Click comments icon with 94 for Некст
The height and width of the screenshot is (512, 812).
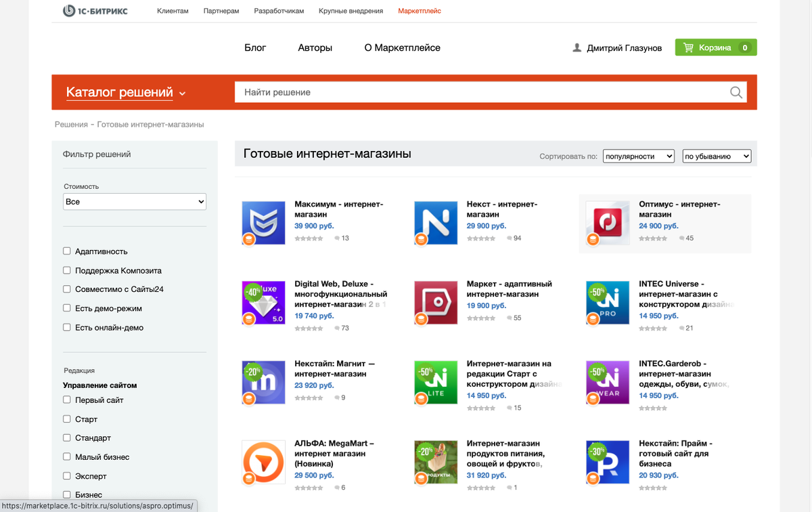click(509, 238)
